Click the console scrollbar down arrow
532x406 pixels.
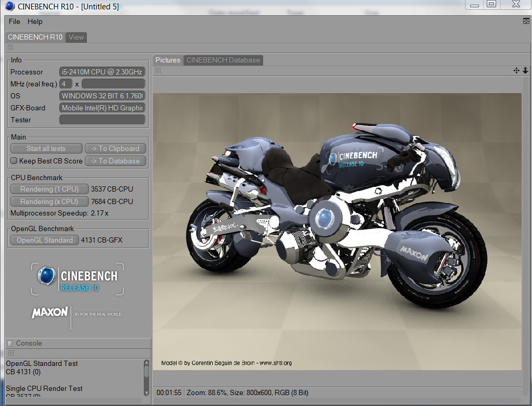click(147, 393)
